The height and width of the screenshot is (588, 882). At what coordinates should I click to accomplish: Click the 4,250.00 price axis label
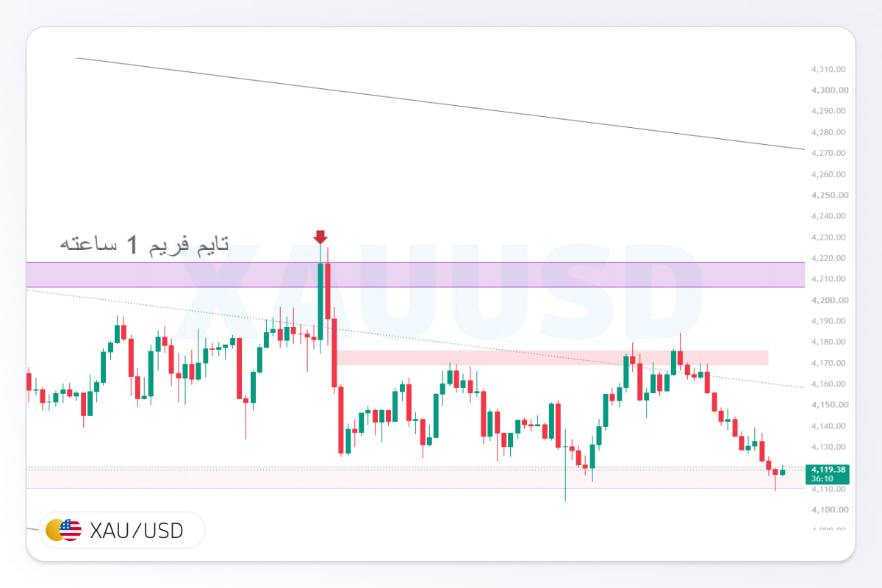pyautogui.click(x=830, y=195)
